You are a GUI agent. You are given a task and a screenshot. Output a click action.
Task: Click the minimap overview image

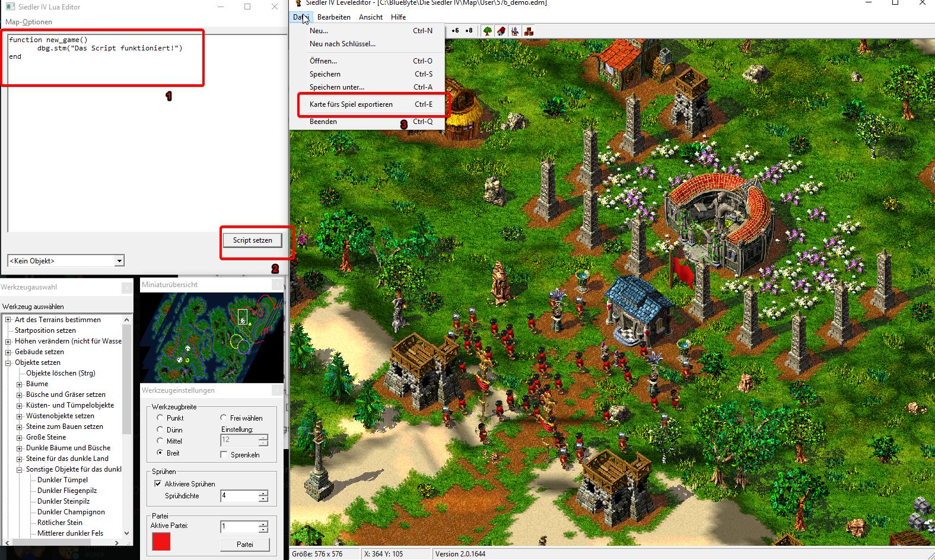[211, 337]
